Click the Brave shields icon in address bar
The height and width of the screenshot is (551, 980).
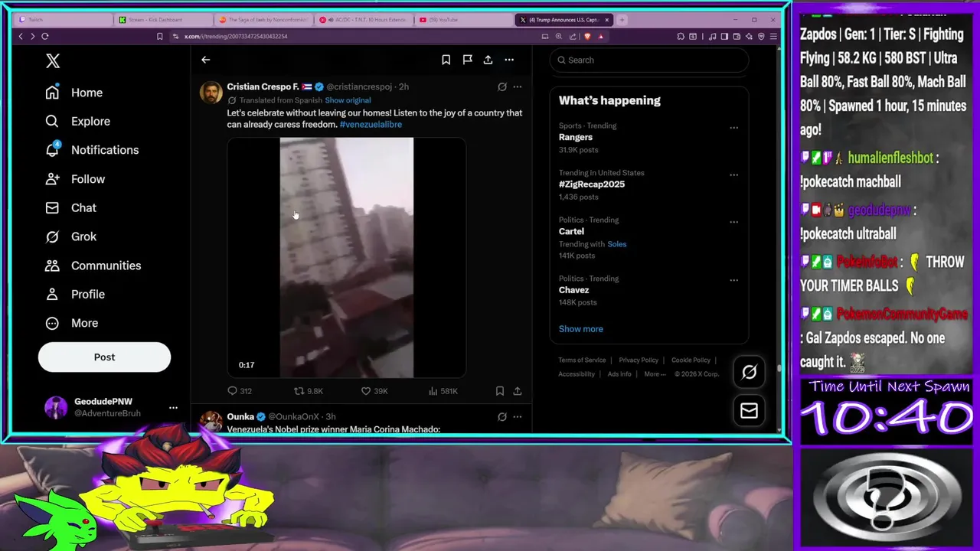(x=587, y=36)
